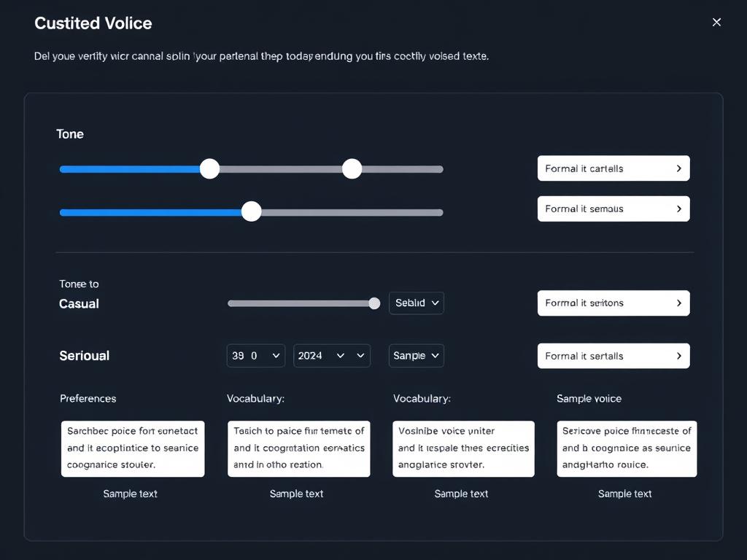Click the Casual label
This screenshot has height=560, width=747.
[x=79, y=304]
